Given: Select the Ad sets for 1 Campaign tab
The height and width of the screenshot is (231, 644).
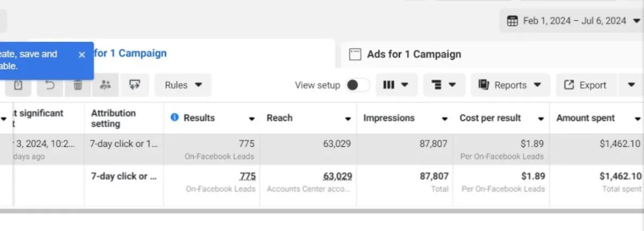Looking at the screenshot, I should [x=130, y=53].
